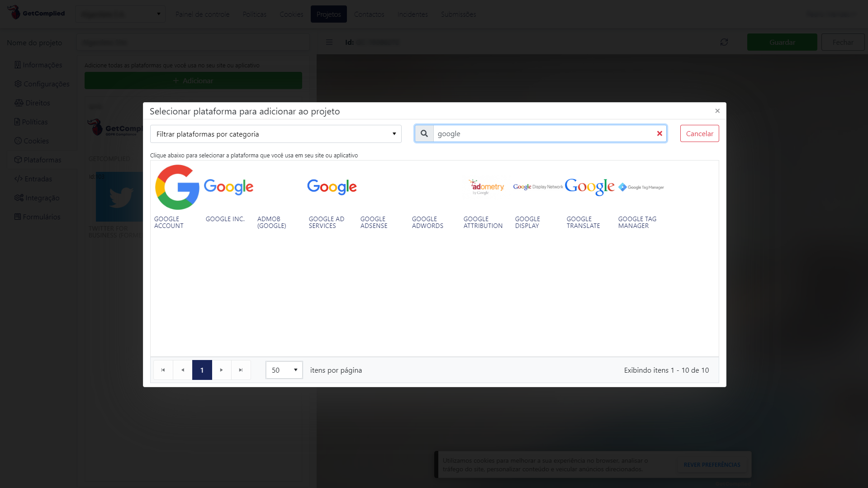Screen dimensions: 868x488
Task: Open Configurações in the sidebar
Action: pos(42,84)
